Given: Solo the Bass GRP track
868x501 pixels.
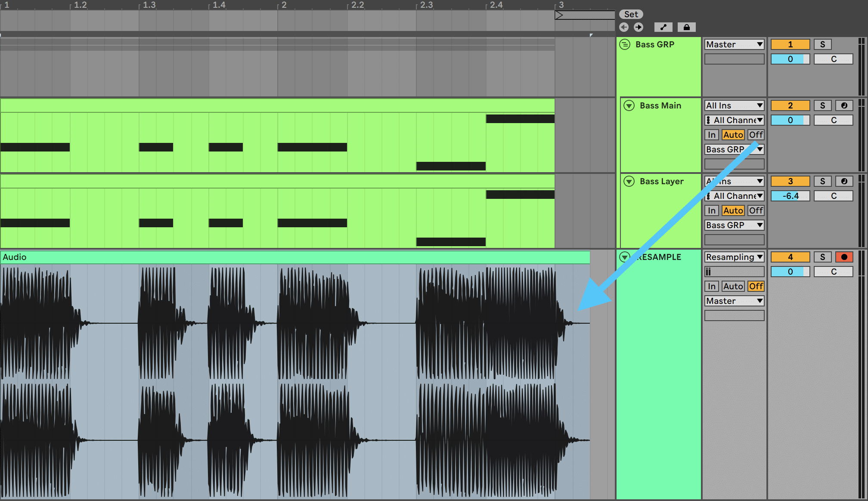Looking at the screenshot, I should point(822,44).
